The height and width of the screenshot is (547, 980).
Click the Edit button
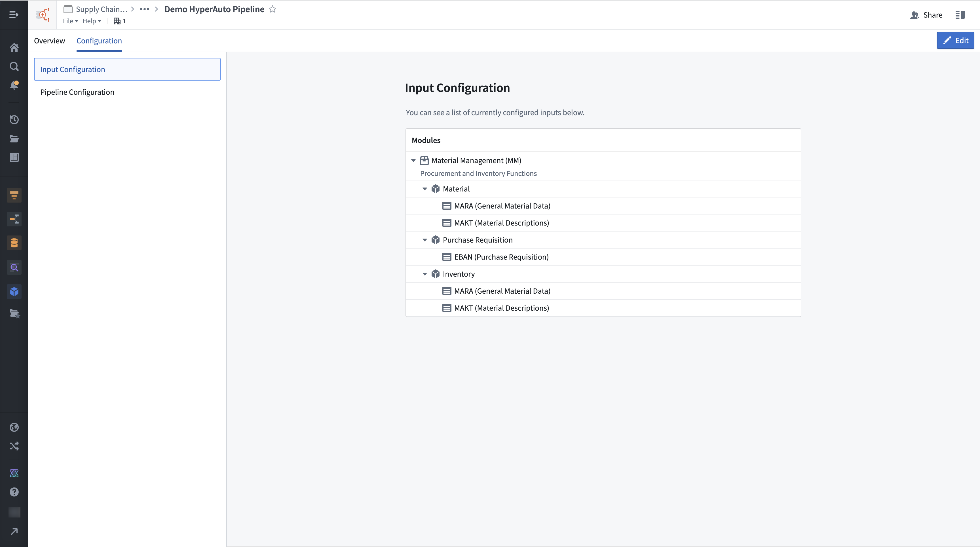click(x=955, y=40)
